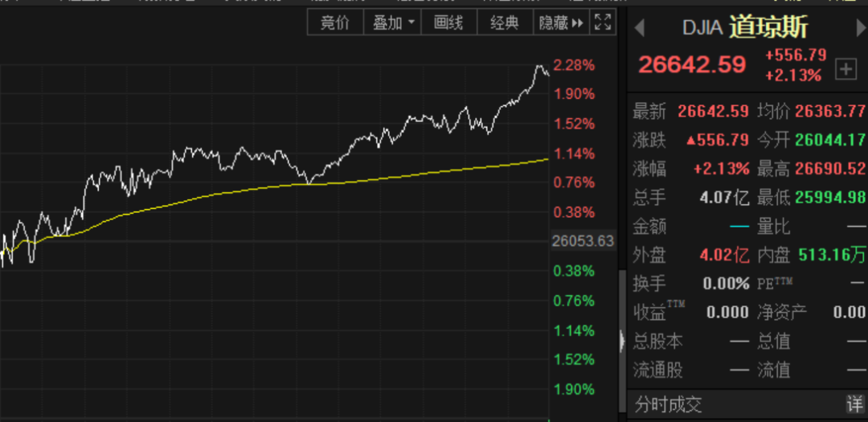868x422 pixels.
Task: Click the +556.79 change value in header
Action: (796, 55)
